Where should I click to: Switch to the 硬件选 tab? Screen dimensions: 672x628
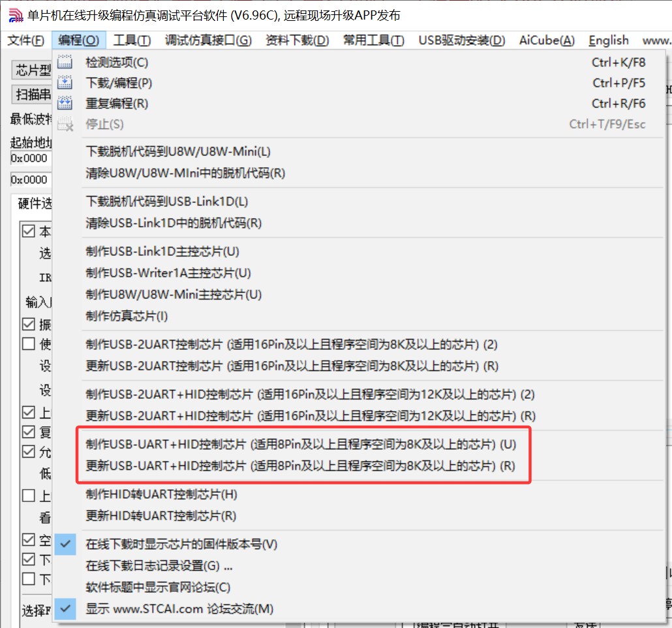click(33, 203)
